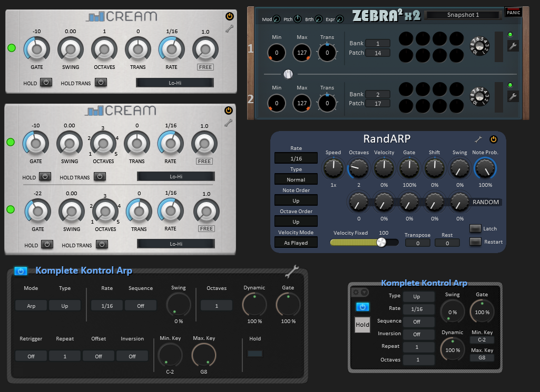This screenshot has width=540, height=392.
Task: Click green LED of Zebra slot 1
Action: pyautogui.click(x=510, y=34)
